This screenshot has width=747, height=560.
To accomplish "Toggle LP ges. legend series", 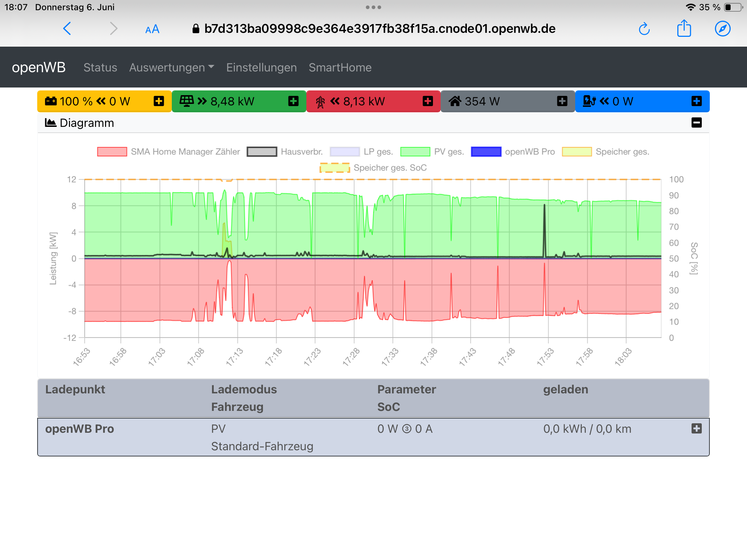I will pyautogui.click(x=361, y=152).
